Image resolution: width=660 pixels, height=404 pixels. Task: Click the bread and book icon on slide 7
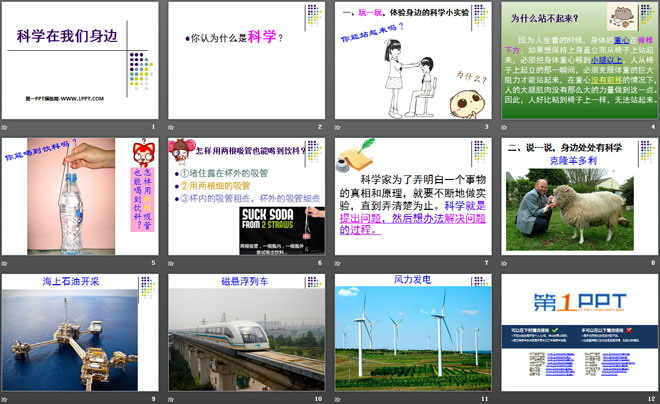(x=350, y=155)
